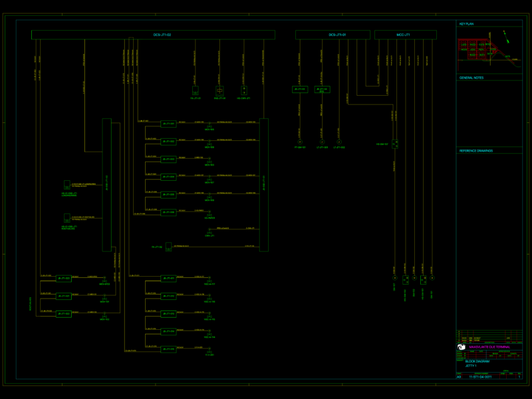Image resolution: width=532 pixels, height=399 pixels.
Task: Click the valve symbol on JB-JT1-023 line
Action: tap(104, 280)
